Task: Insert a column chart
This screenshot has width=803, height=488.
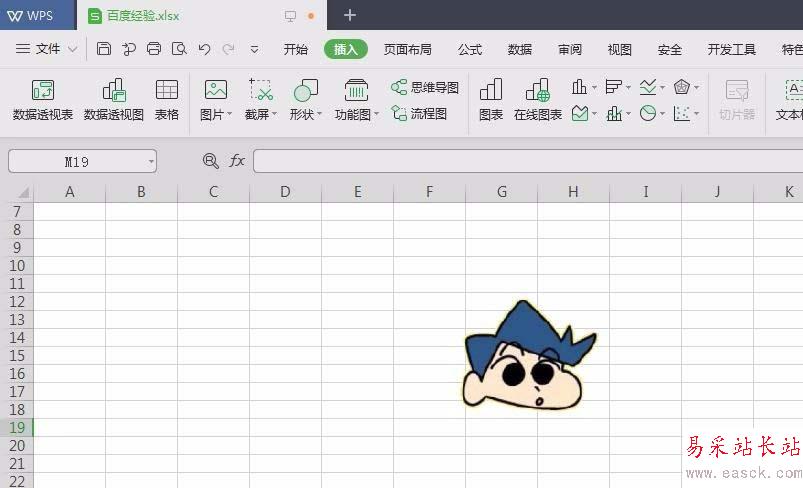Action: [x=579, y=87]
